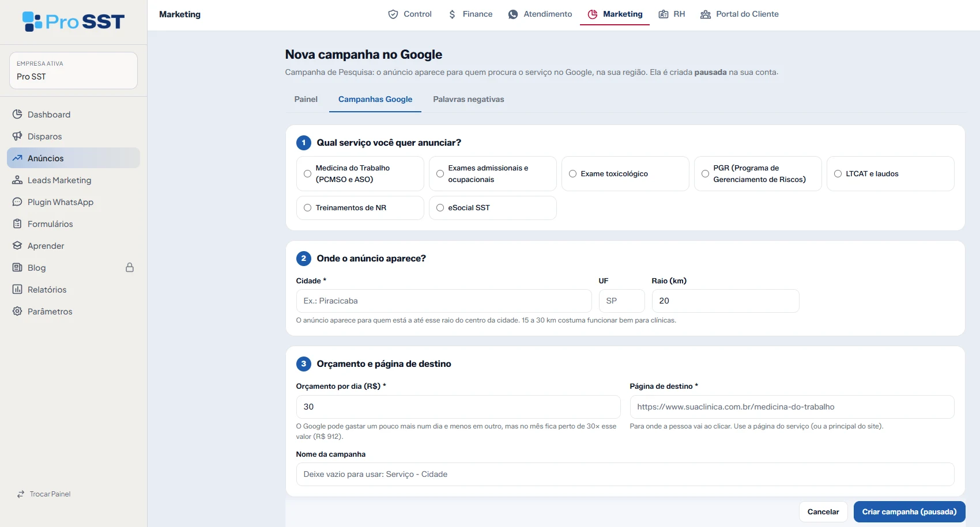The width and height of the screenshot is (980, 527).
Task: Click the Pro SST logo
Action: [x=73, y=22]
